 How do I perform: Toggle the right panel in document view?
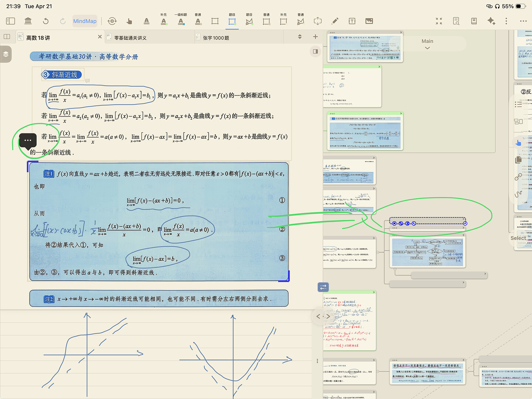coord(315,51)
